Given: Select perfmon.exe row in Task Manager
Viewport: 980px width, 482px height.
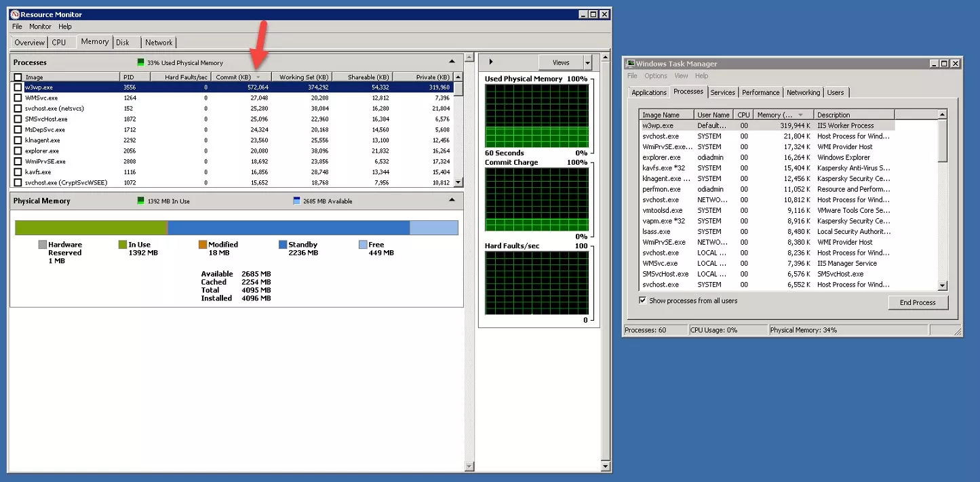Looking at the screenshot, I should [767, 189].
